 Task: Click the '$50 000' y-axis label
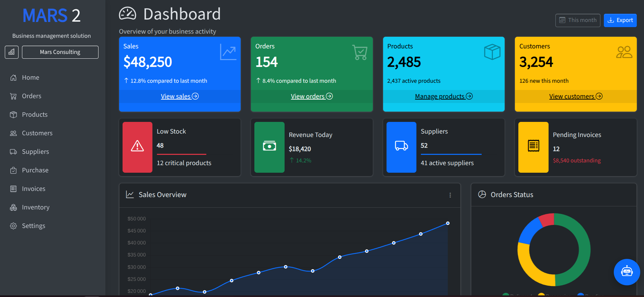click(137, 219)
